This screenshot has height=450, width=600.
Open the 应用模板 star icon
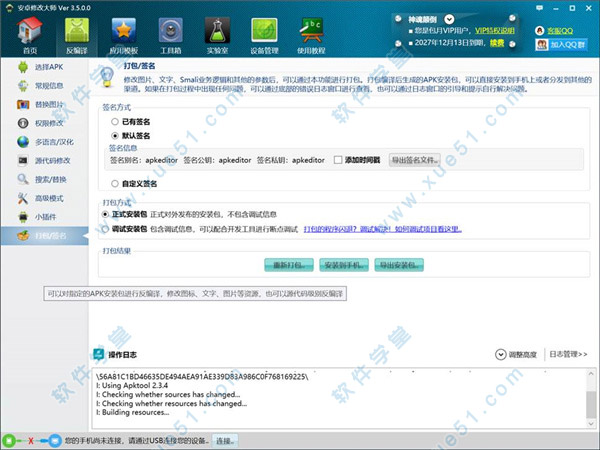[124, 35]
